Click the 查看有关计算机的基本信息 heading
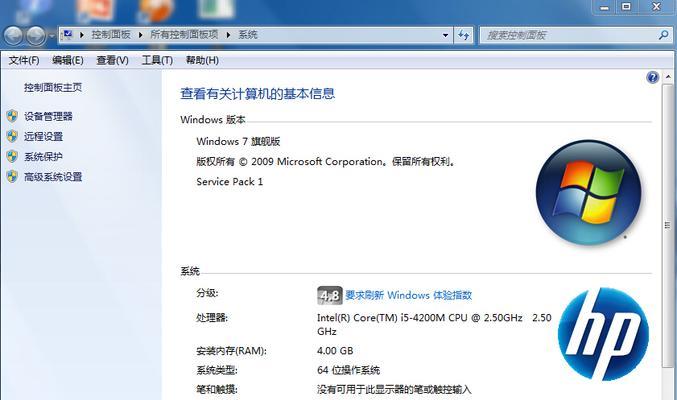The width and height of the screenshot is (677, 400). click(x=257, y=94)
